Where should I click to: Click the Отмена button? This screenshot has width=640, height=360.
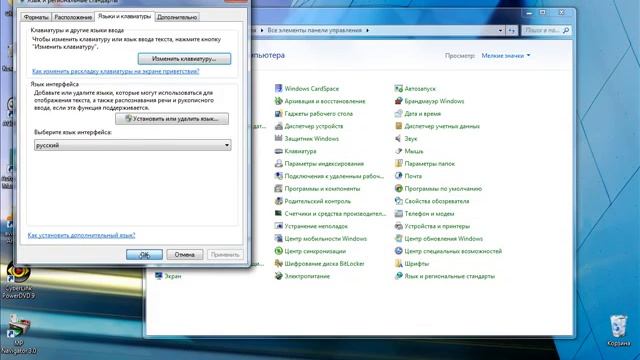(184, 254)
